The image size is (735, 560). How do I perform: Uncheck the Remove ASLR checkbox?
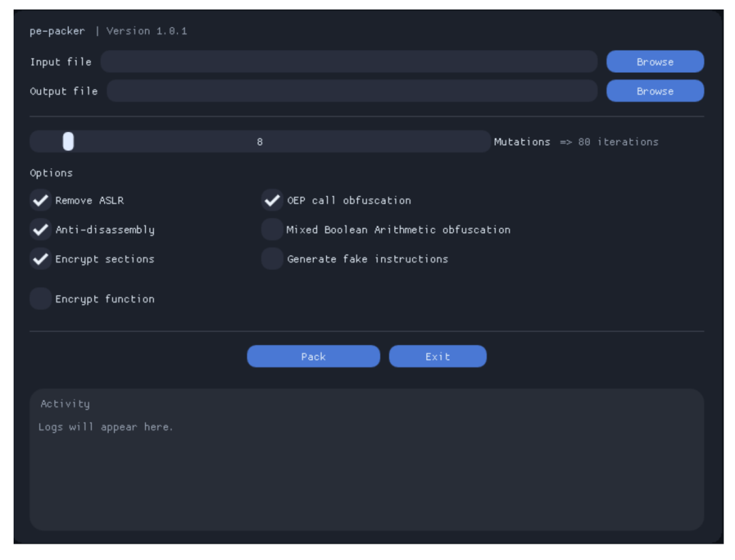click(x=41, y=201)
